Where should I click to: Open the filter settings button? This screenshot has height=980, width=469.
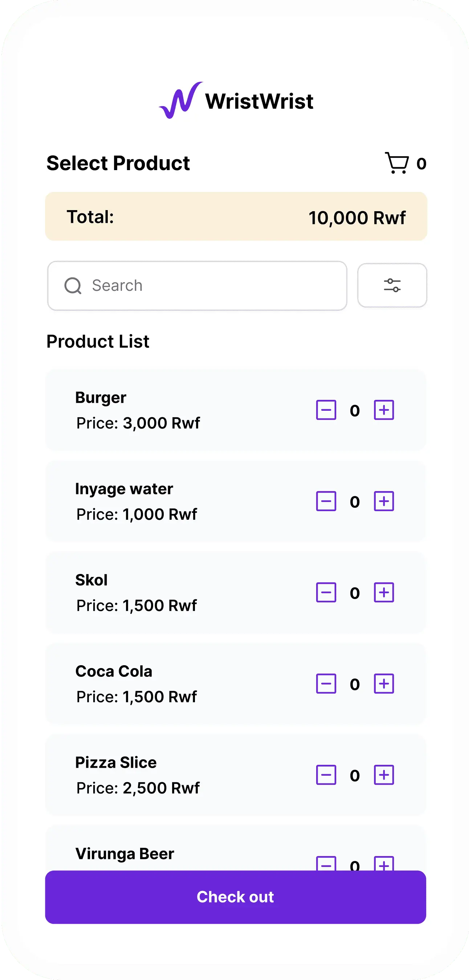392,285
